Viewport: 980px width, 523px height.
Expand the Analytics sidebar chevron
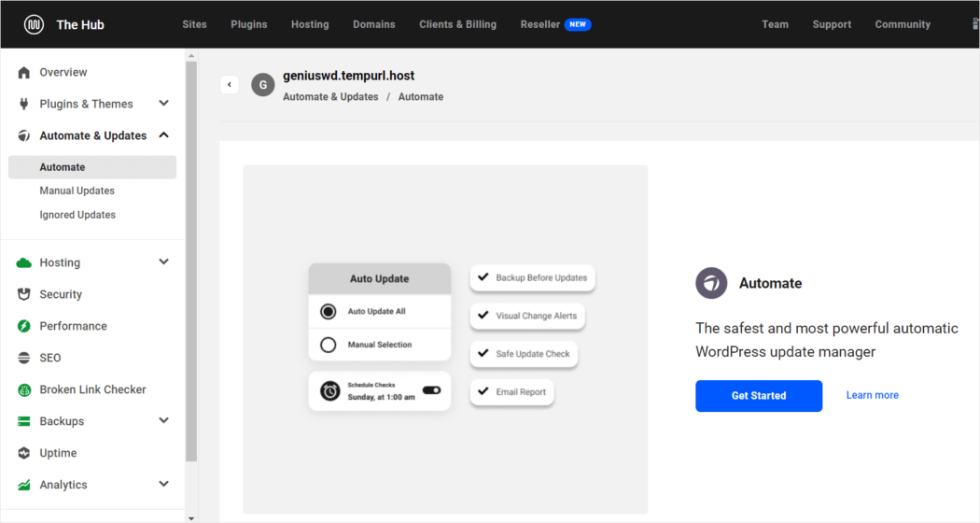(x=163, y=484)
